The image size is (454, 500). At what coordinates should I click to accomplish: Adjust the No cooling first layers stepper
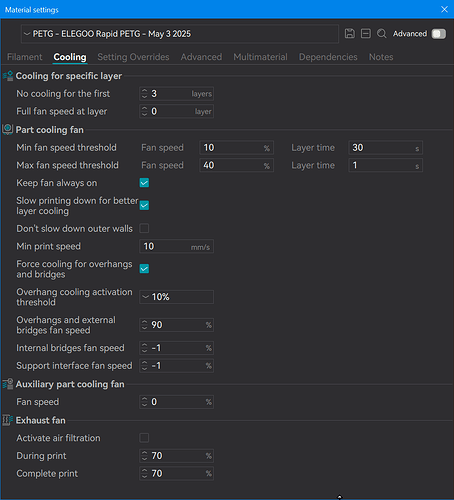(144, 94)
